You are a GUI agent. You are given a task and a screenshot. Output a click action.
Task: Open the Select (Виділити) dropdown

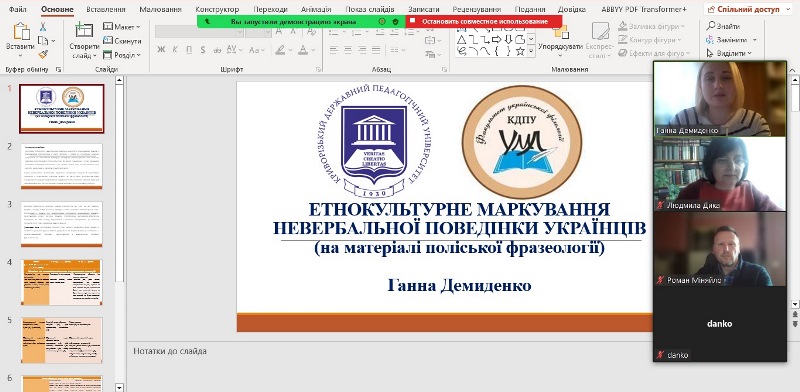(729, 53)
